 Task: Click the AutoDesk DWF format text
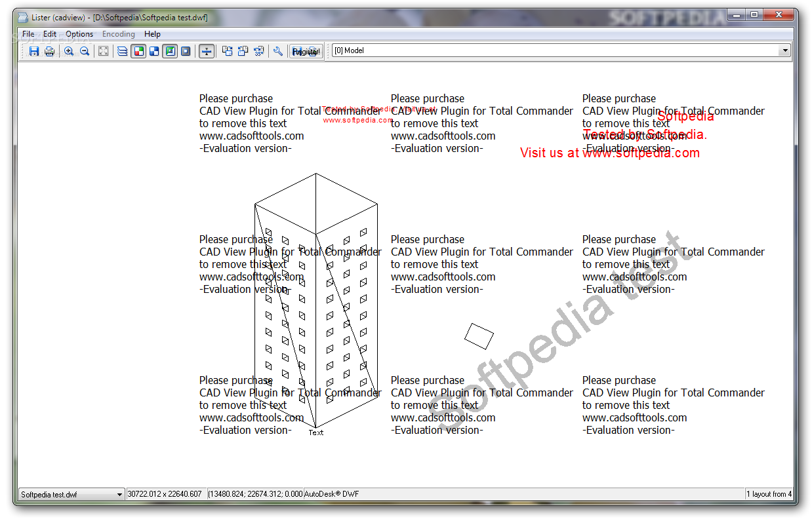click(332, 494)
